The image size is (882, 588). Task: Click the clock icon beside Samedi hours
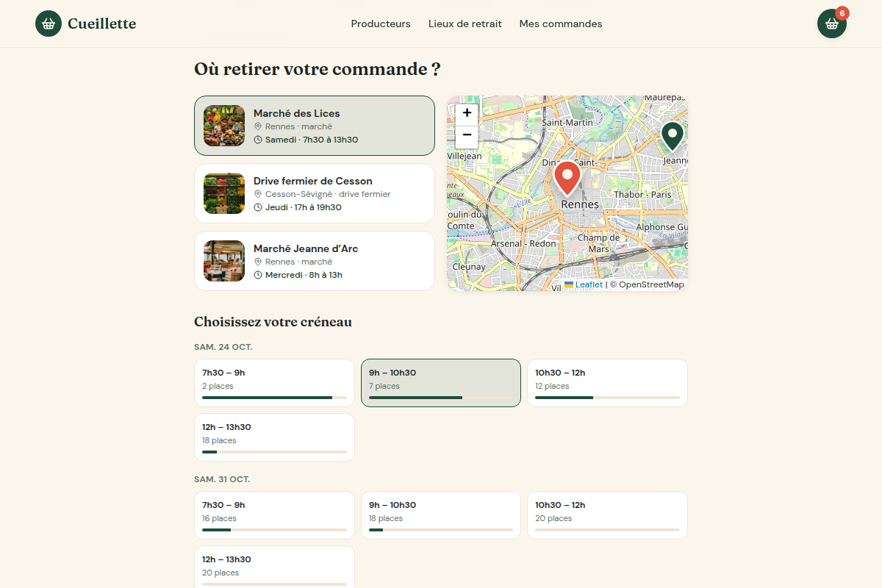click(x=258, y=140)
